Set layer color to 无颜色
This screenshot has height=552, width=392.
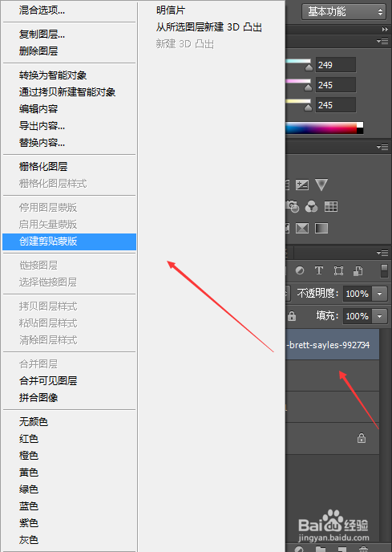coord(34,421)
